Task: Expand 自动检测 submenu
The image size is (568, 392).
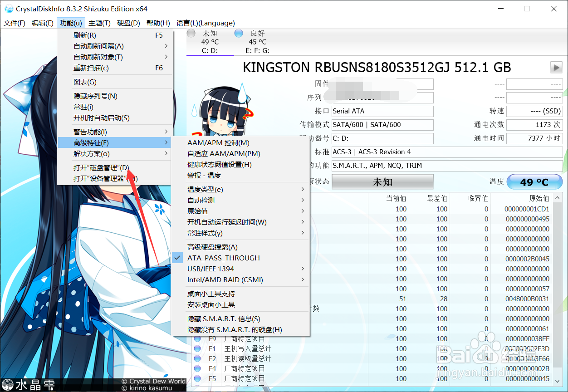Action: coord(240,201)
